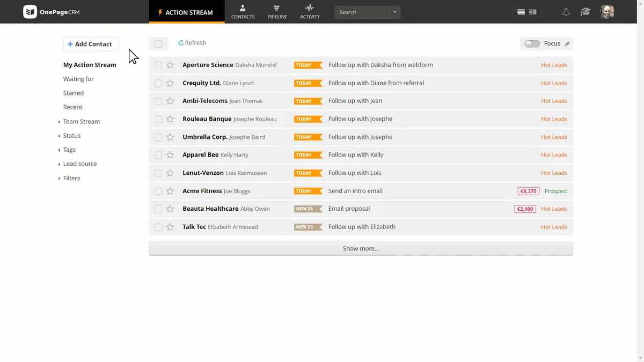The height and width of the screenshot is (362, 644).
Task: Switch to compact list view icon
Action: pyautogui.click(x=521, y=12)
